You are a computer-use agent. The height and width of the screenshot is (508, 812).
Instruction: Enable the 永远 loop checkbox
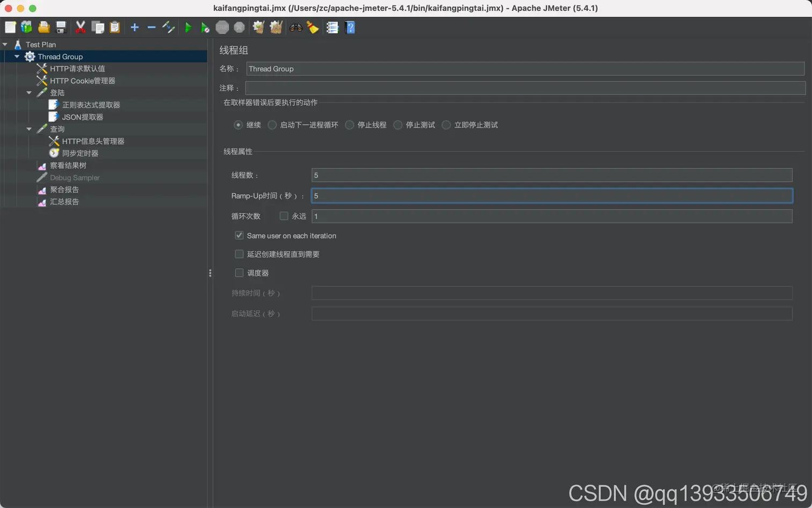(x=284, y=216)
